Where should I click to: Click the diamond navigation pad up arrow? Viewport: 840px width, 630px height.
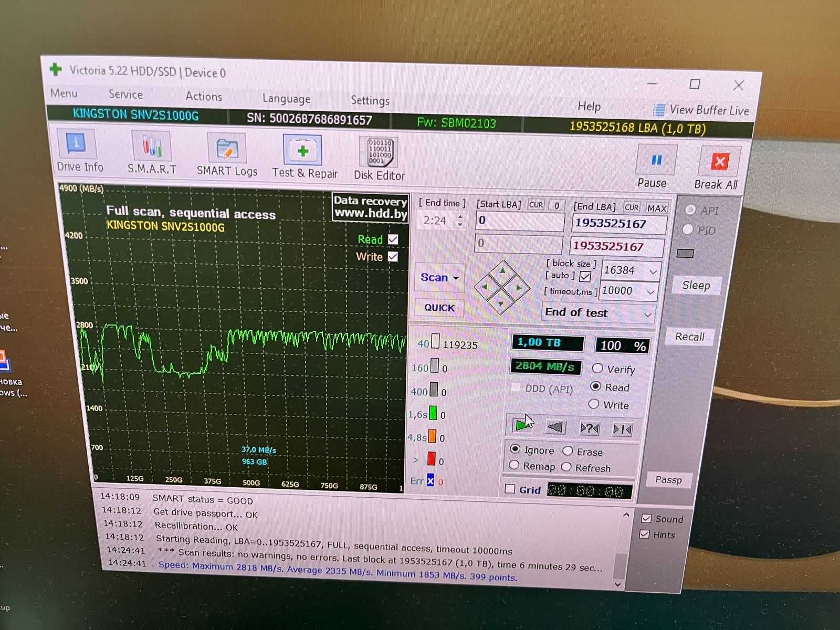point(502,270)
